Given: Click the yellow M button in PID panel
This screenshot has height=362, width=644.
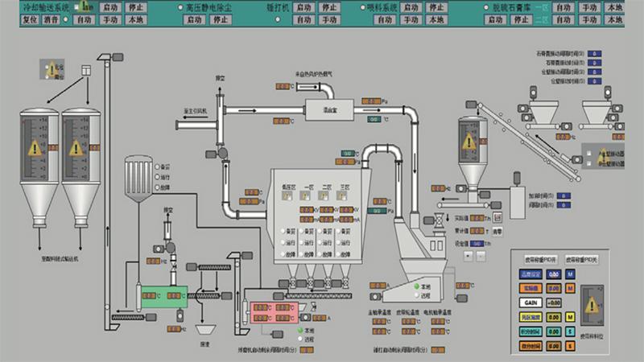Looking at the screenshot, I should coord(570,317).
